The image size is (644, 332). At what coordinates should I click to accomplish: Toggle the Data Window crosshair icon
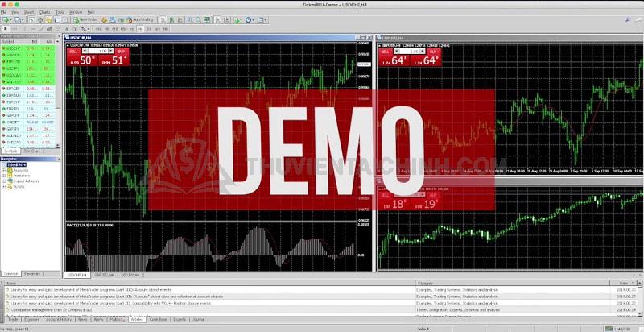[40, 19]
